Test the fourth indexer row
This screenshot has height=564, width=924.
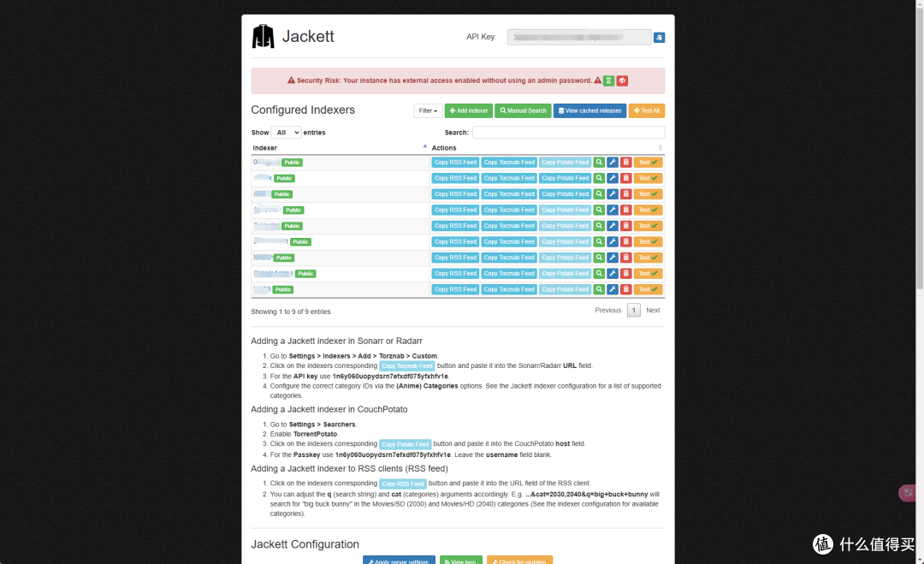coord(649,210)
